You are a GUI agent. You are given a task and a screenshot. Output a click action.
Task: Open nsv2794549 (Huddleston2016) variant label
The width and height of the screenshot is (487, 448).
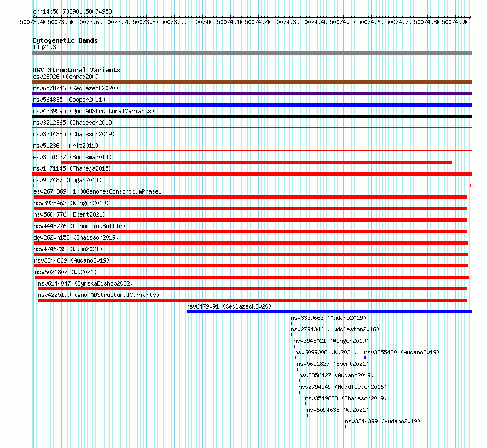pyautogui.click(x=343, y=387)
